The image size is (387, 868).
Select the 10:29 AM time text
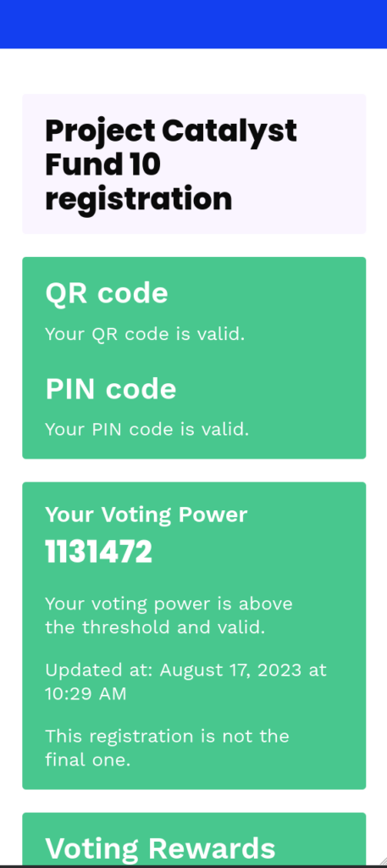tap(86, 693)
